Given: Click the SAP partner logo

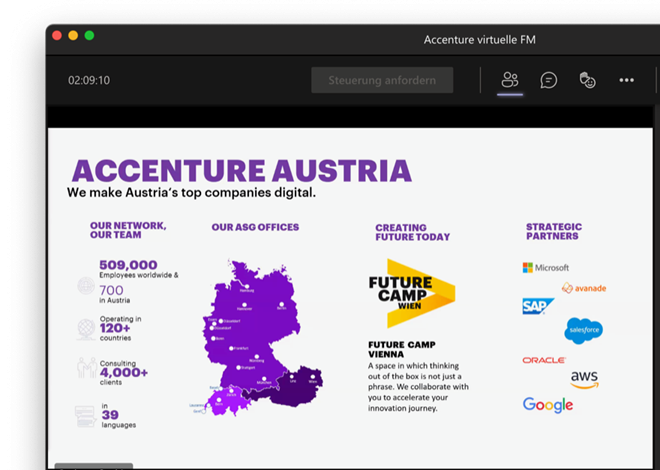Looking at the screenshot, I should point(538,306).
